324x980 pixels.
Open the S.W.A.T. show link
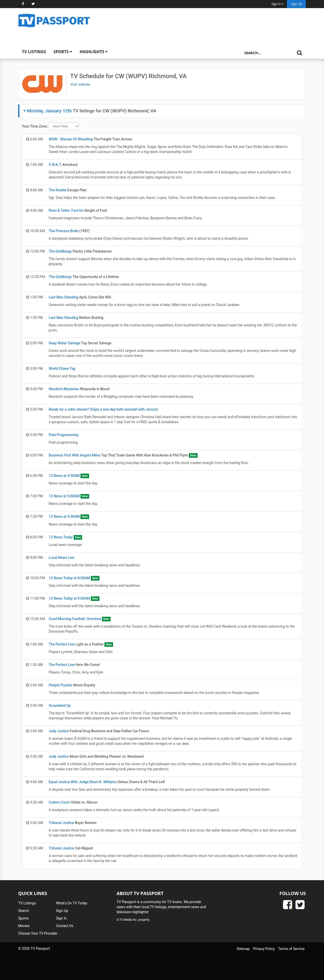pos(55,165)
